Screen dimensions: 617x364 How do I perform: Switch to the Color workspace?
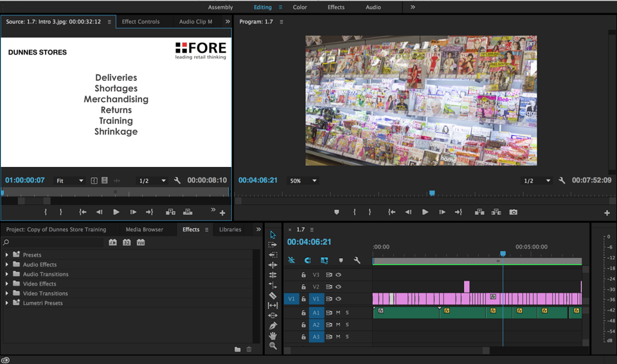[300, 7]
